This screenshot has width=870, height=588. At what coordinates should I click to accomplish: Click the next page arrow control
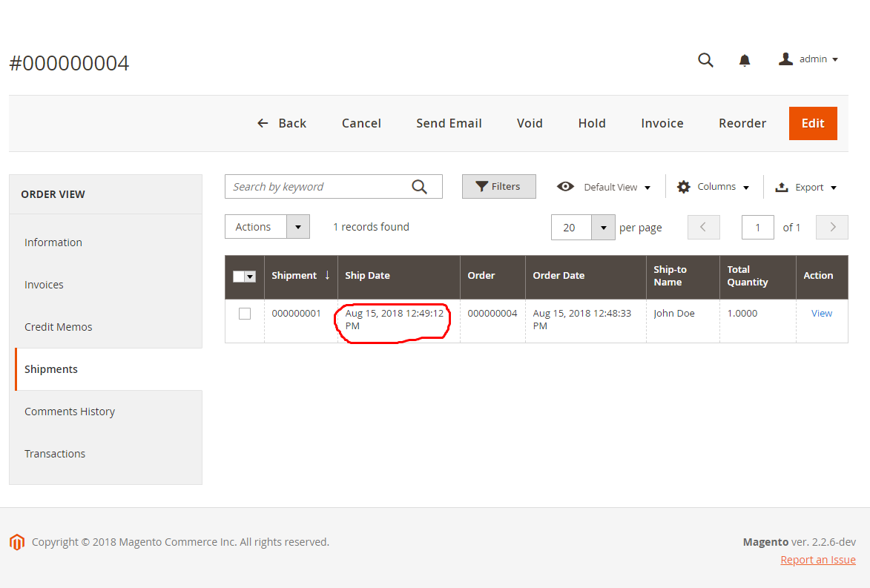pyautogui.click(x=831, y=227)
